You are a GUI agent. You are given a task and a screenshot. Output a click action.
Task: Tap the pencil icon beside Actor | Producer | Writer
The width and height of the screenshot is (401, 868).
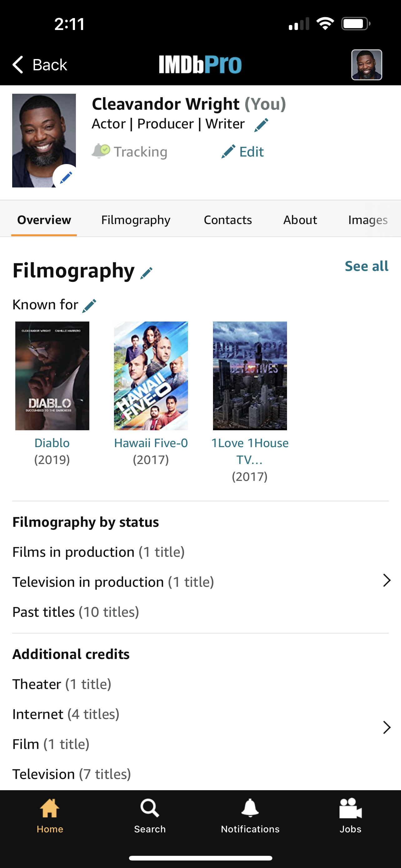pyautogui.click(x=261, y=125)
